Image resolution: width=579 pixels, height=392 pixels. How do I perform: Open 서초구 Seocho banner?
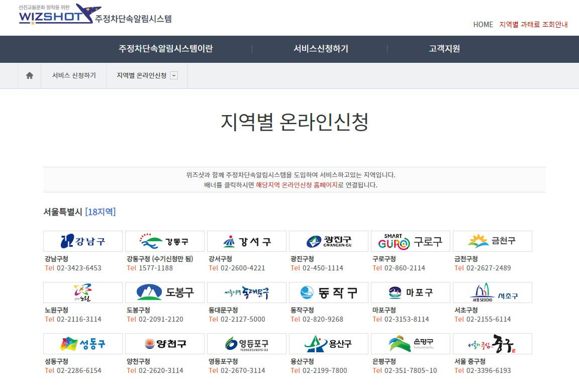coord(493,292)
